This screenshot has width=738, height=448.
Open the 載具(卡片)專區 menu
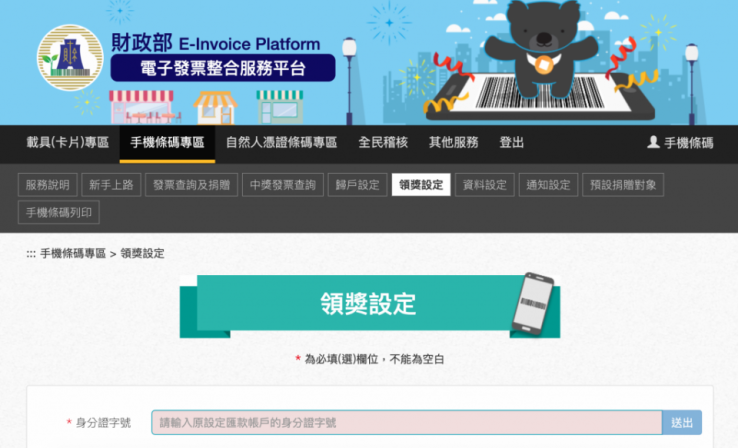67,143
